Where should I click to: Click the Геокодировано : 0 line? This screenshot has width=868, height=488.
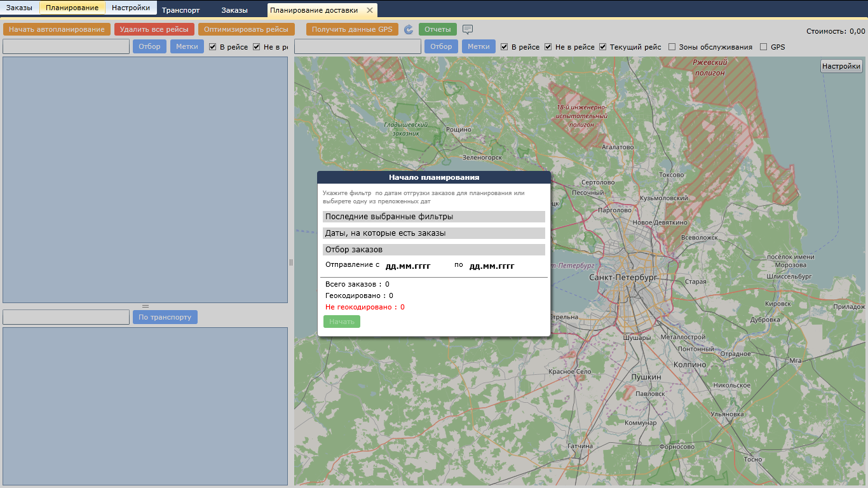pyautogui.click(x=359, y=296)
